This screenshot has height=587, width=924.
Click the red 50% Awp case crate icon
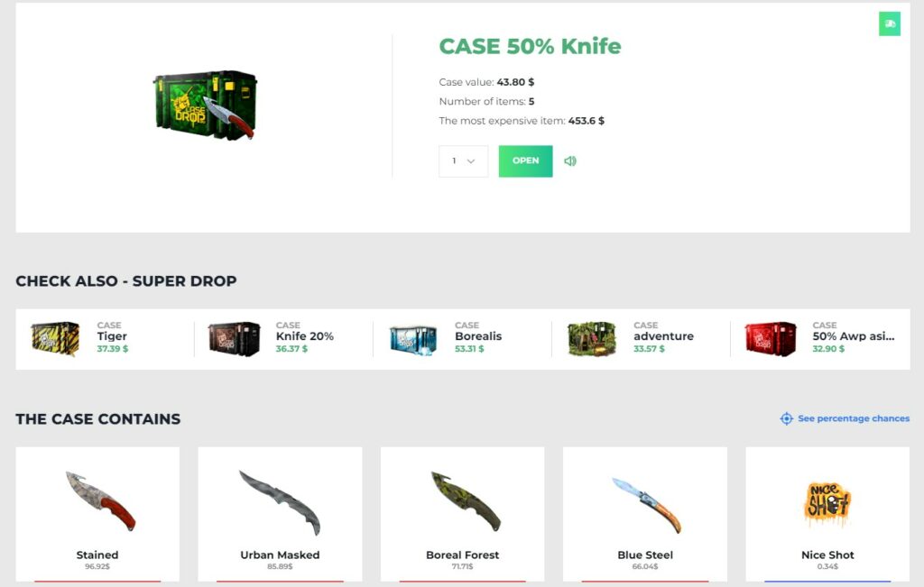[x=771, y=338]
